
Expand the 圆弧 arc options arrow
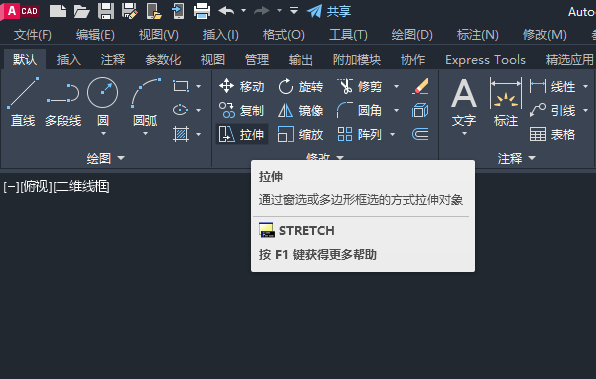146,134
